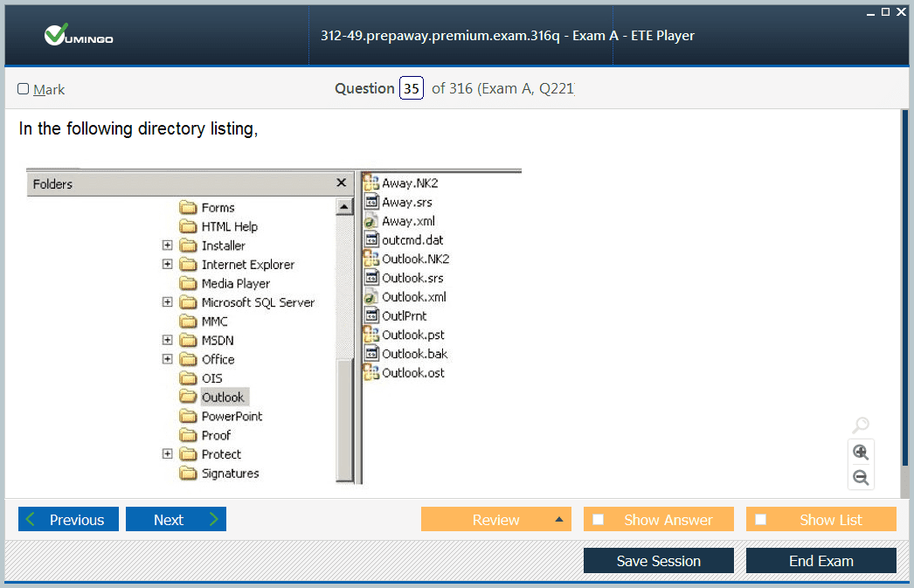This screenshot has width=914, height=588.
Task: Select the Protect folder label
Action: tap(221, 454)
